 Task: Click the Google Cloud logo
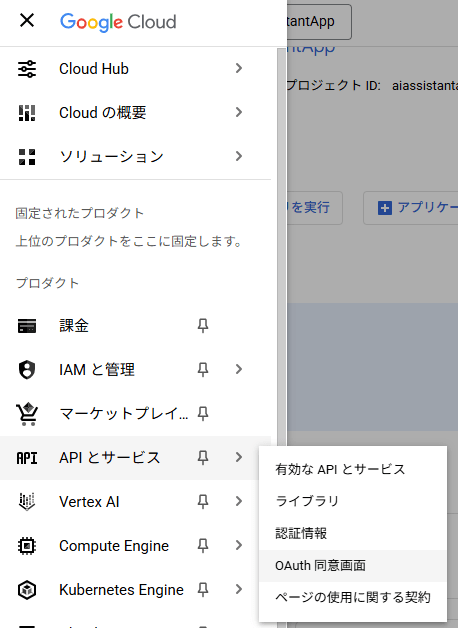(x=118, y=22)
